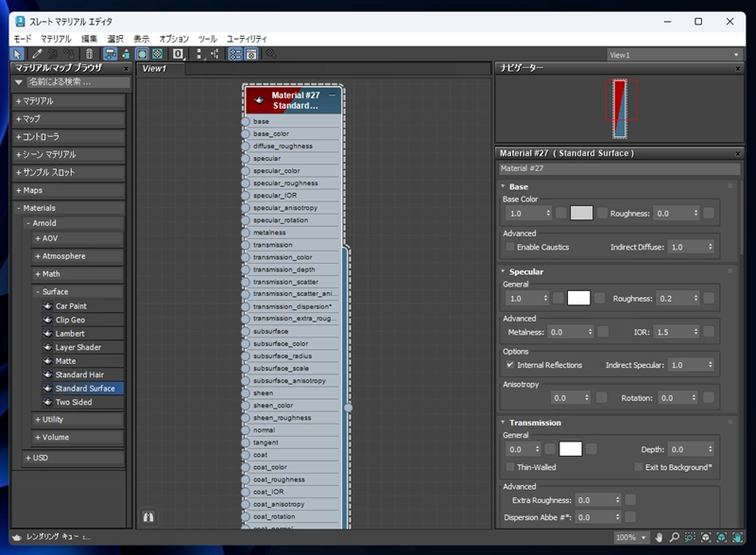The width and height of the screenshot is (756, 555).
Task: Pick material from object with eyedropper
Action: (37, 54)
